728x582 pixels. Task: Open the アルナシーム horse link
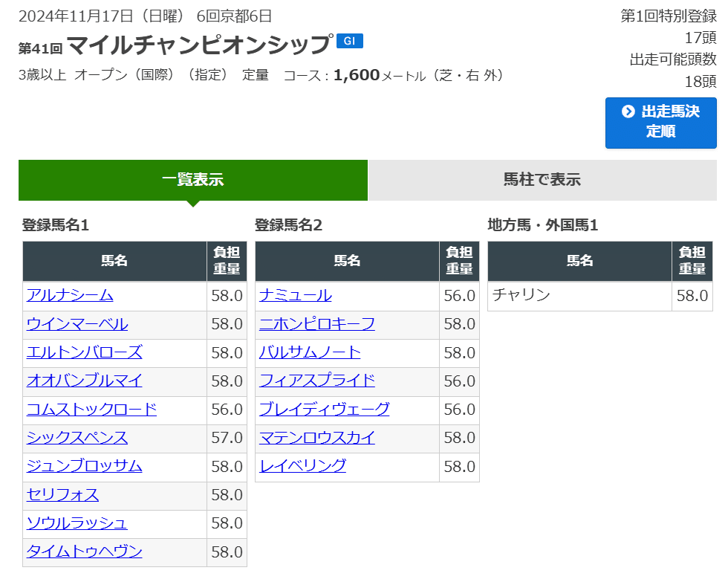click(70, 295)
